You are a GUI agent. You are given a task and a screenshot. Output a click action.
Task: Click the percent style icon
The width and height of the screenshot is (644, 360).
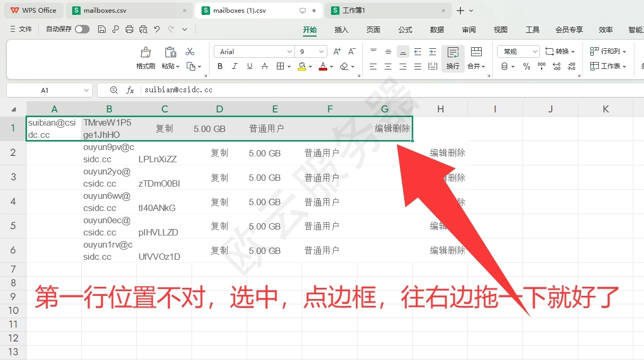coord(527,66)
